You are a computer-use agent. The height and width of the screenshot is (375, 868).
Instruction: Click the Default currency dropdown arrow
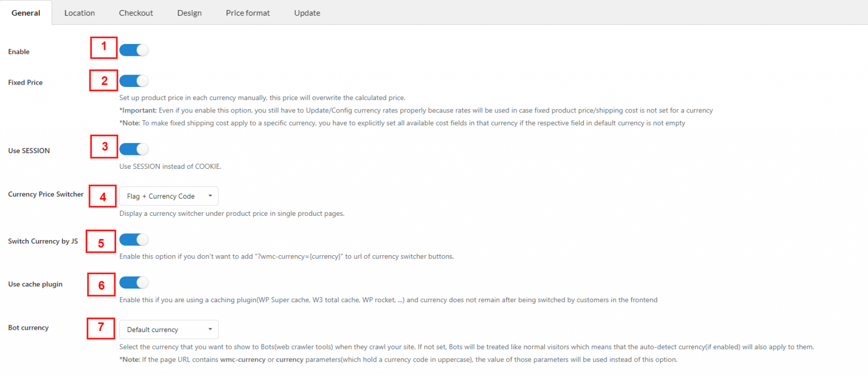pos(210,329)
